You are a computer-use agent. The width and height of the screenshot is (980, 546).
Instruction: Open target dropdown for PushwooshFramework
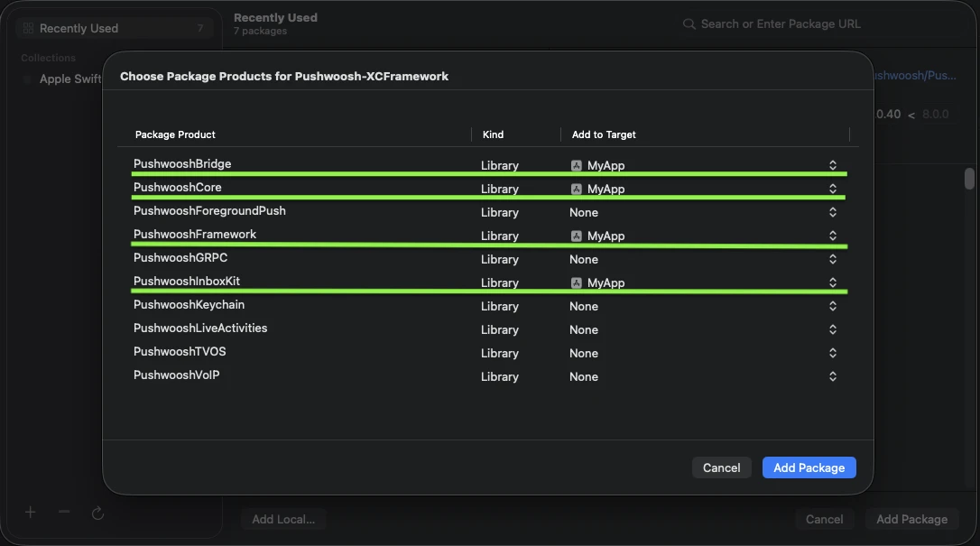tap(833, 236)
